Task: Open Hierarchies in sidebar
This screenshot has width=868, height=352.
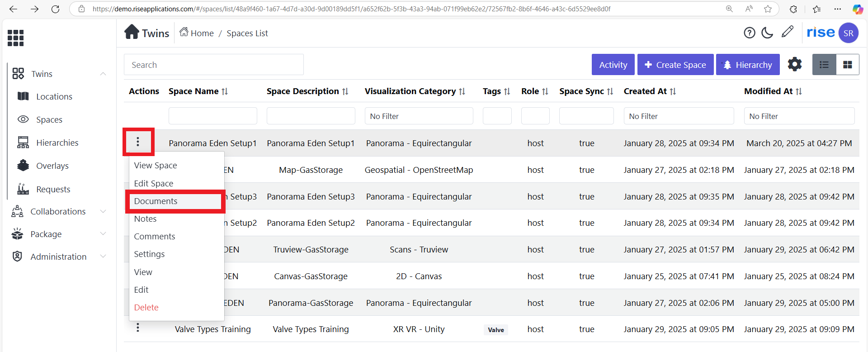Action: (x=57, y=143)
